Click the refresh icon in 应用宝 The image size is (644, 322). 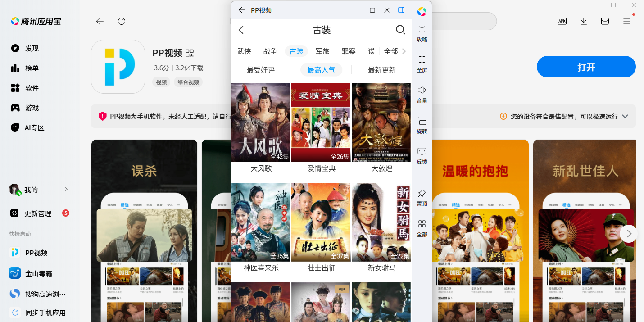(122, 21)
